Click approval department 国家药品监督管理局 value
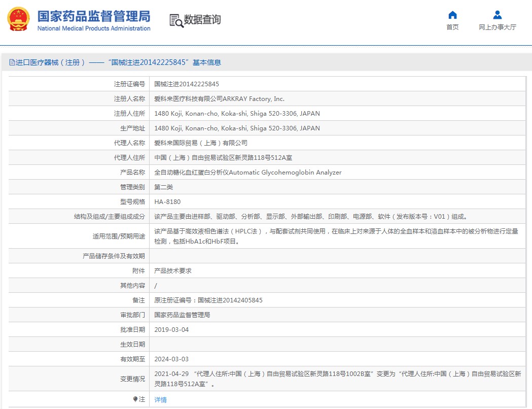The width and height of the screenshot is (532, 409). (182, 315)
